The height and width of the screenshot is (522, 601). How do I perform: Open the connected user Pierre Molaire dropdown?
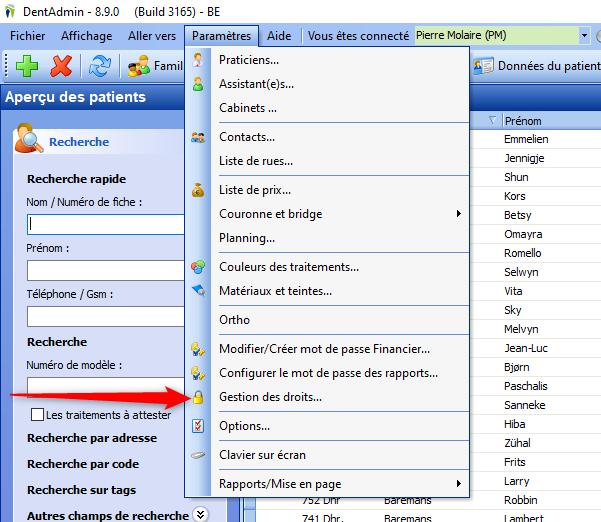click(584, 36)
